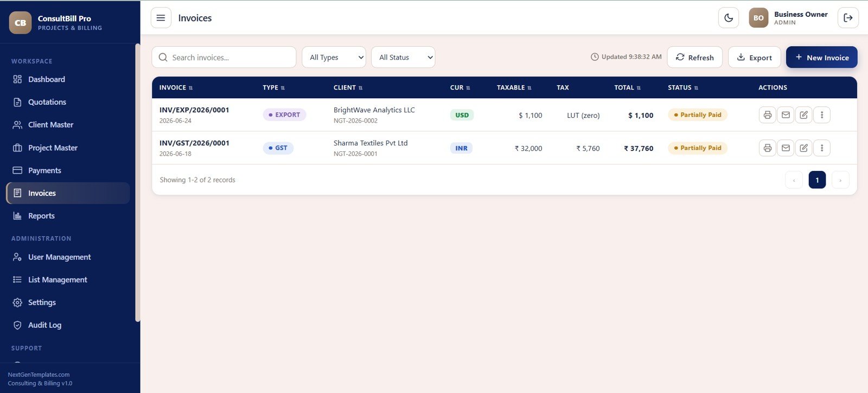Expand the All Types dropdown
868x393 pixels.
pyautogui.click(x=334, y=57)
